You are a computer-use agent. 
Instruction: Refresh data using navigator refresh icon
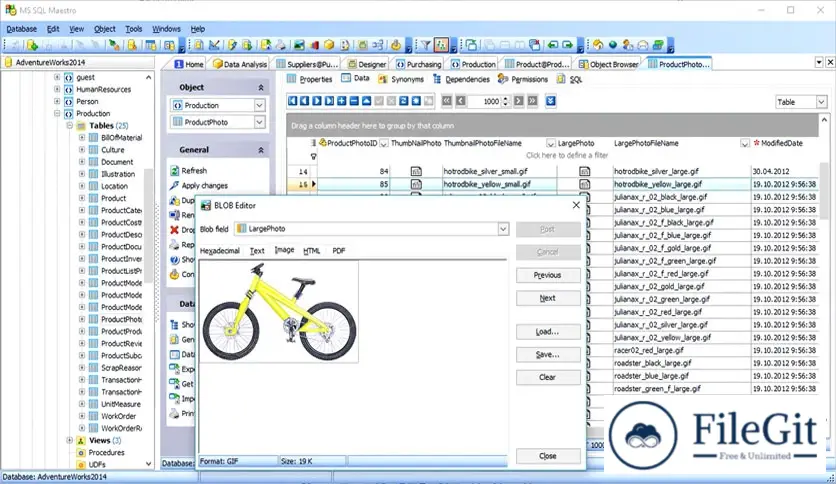point(404,101)
